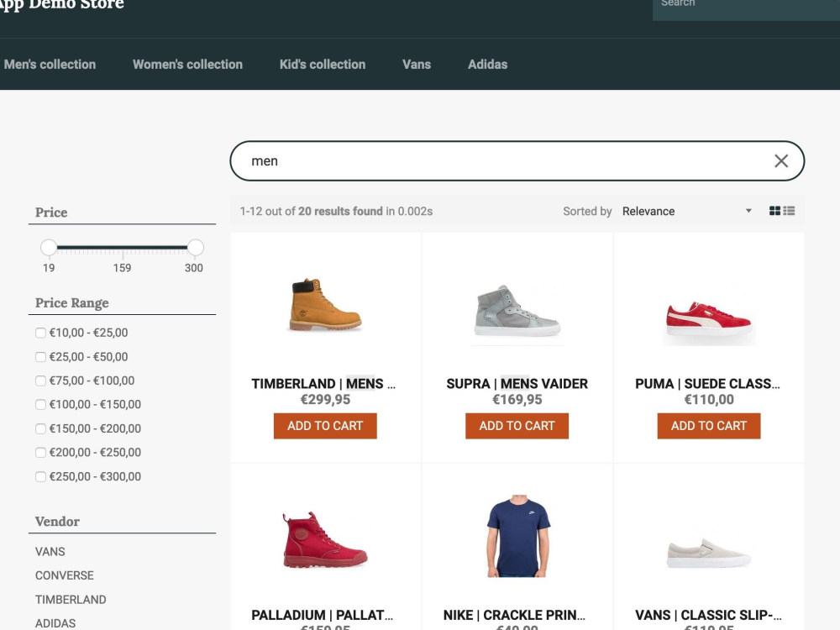The height and width of the screenshot is (630, 840).
Task: Open the Men's collection menu
Action: click(50, 64)
